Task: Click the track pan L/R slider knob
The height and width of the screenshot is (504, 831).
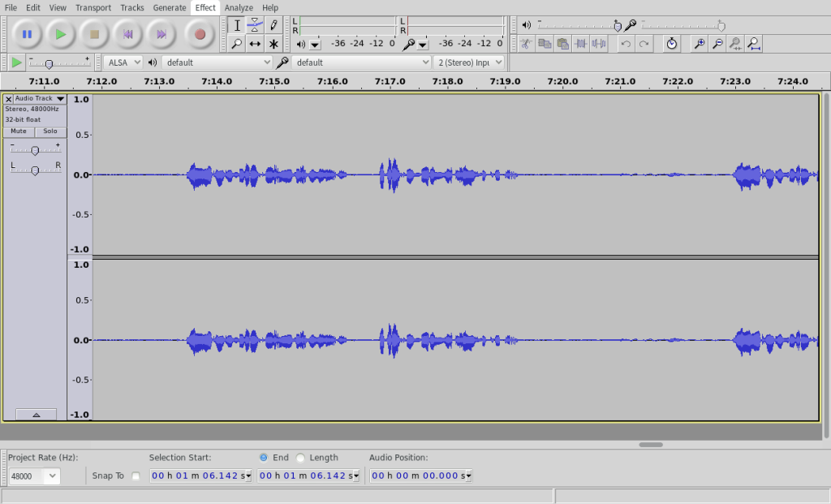Action: pyautogui.click(x=35, y=170)
